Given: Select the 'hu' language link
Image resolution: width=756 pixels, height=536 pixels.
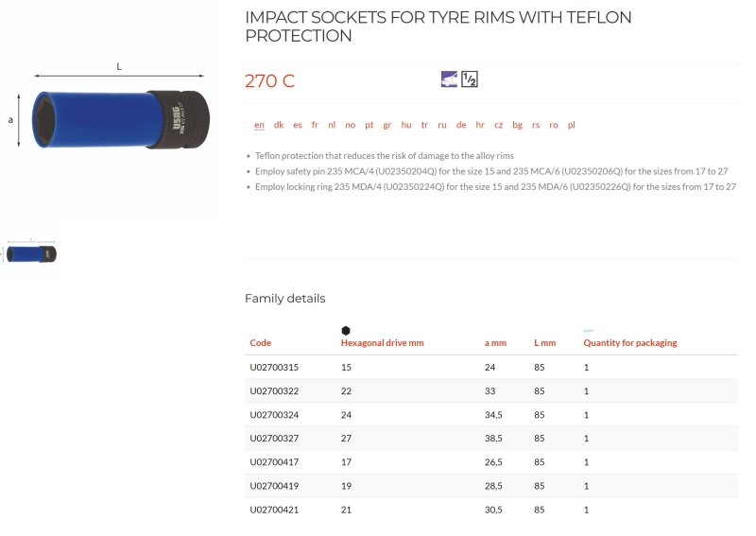Looking at the screenshot, I should pyautogui.click(x=406, y=125).
